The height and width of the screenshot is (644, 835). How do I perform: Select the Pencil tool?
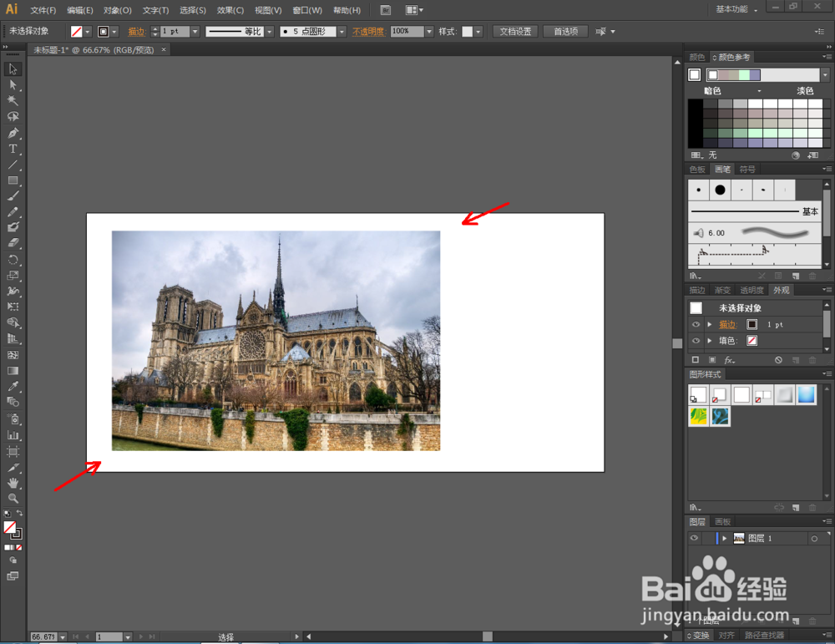[13, 212]
